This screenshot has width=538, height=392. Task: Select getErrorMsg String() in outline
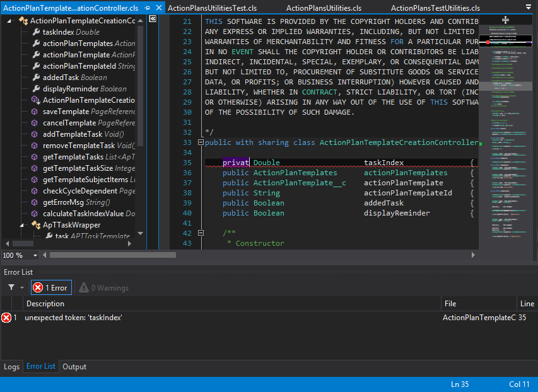pos(76,202)
